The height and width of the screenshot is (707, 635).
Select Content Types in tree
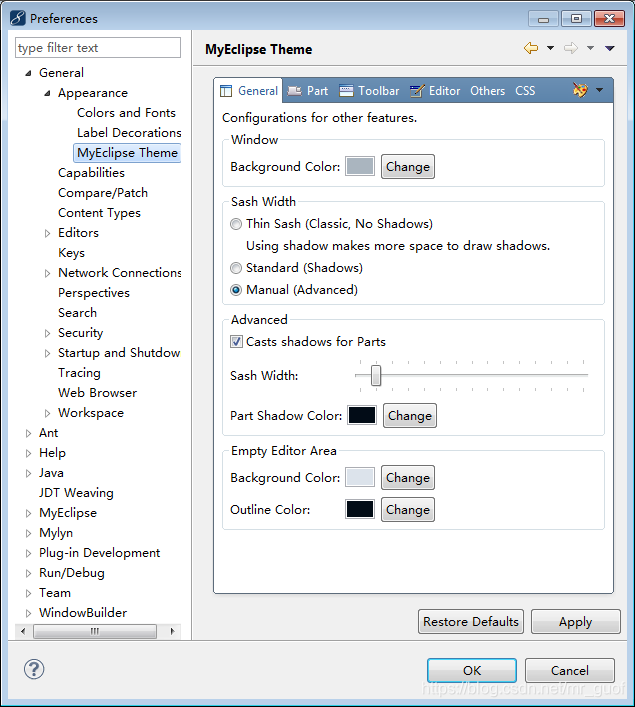click(99, 213)
